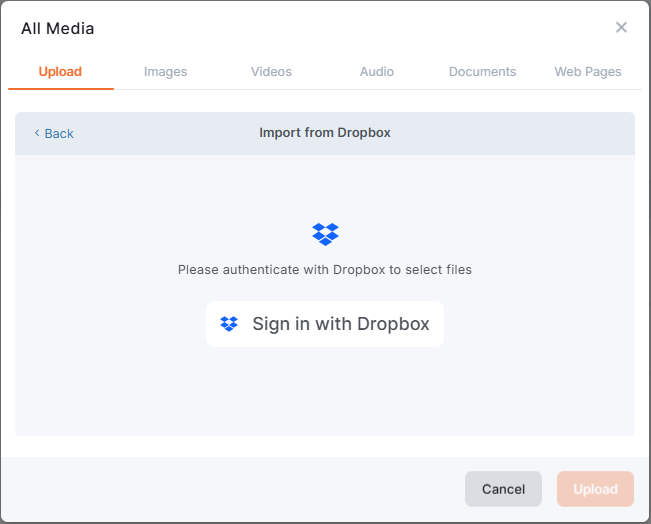The height and width of the screenshot is (524, 651).
Task: Go to the Audio tab
Action: tap(377, 72)
